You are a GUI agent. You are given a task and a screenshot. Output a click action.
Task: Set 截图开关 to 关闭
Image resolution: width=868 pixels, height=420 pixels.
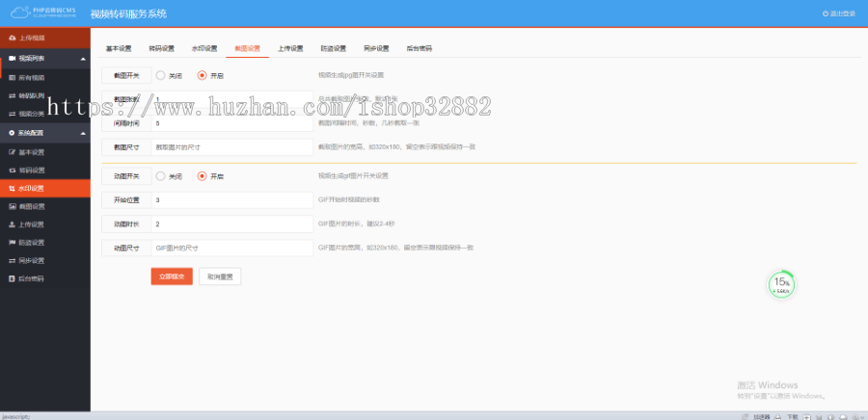point(160,76)
